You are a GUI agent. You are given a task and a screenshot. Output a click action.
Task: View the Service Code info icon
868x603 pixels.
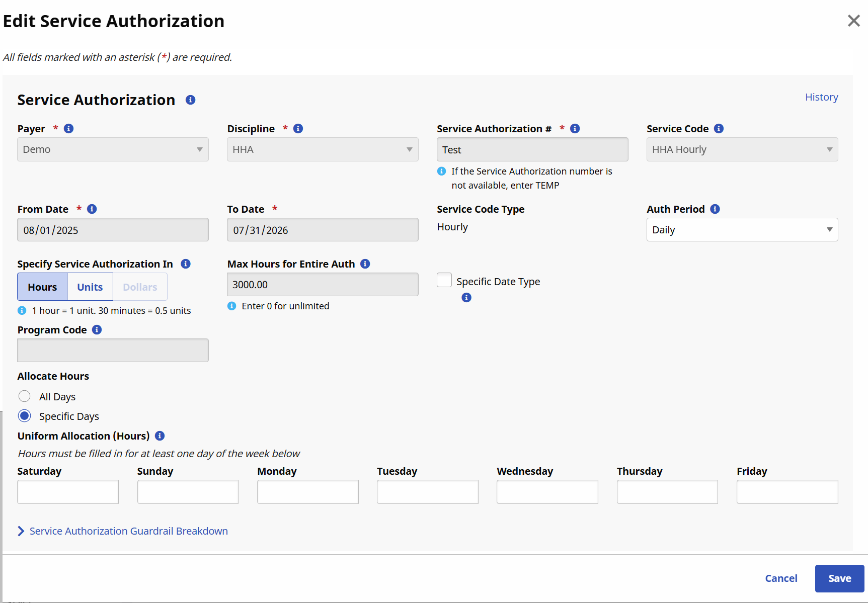[x=719, y=128]
